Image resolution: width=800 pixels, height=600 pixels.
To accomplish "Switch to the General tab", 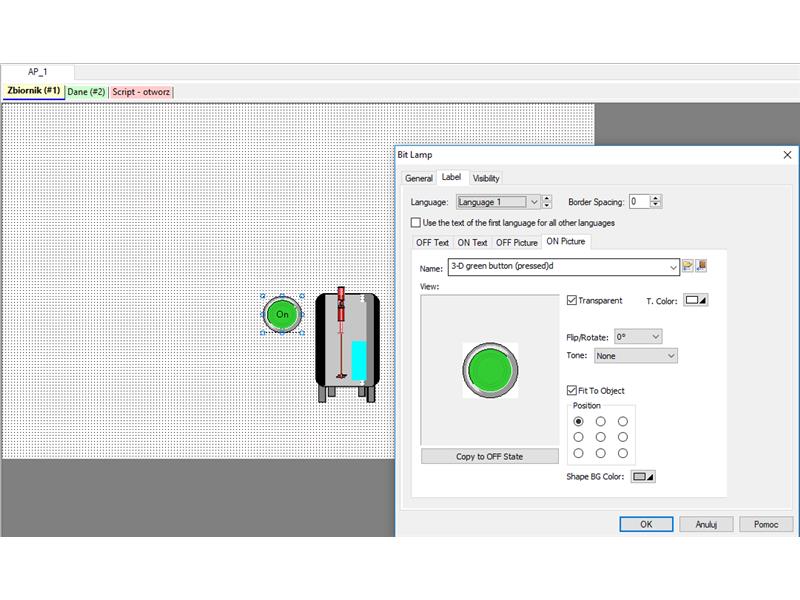I will tap(419, 178).
